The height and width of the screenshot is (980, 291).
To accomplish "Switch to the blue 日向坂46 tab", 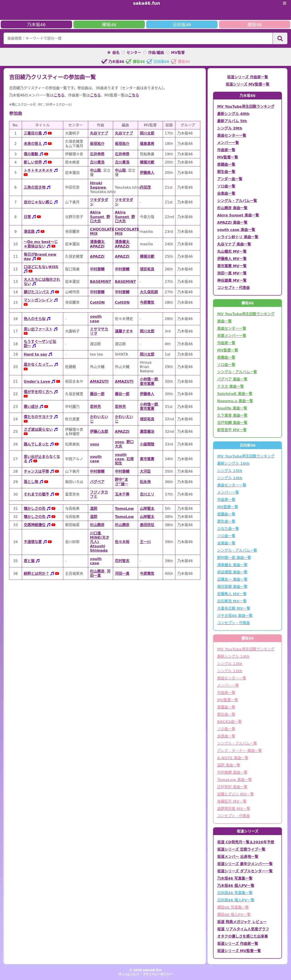I will click(x=182, y=25).
